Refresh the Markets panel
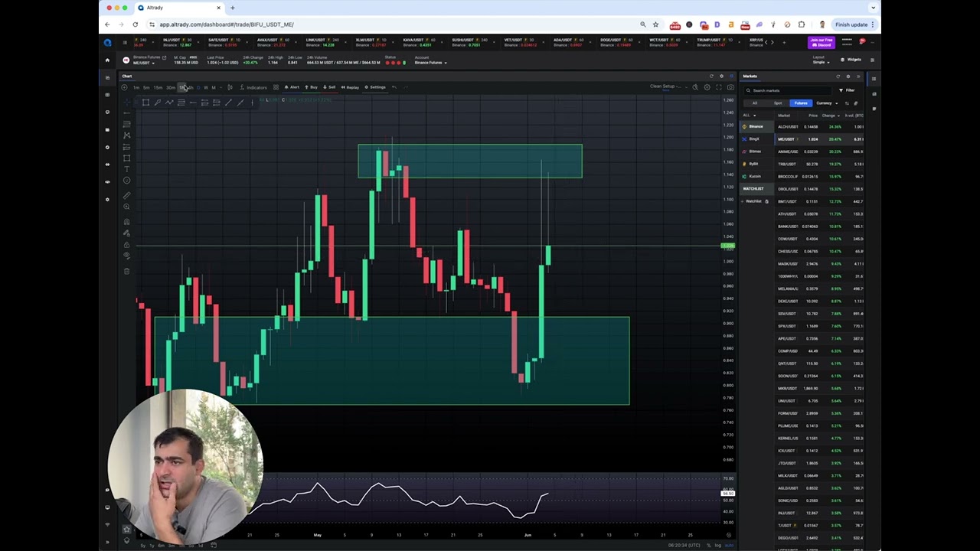The height and width of the screenshot is (551, 980). (x=838, y=77)
